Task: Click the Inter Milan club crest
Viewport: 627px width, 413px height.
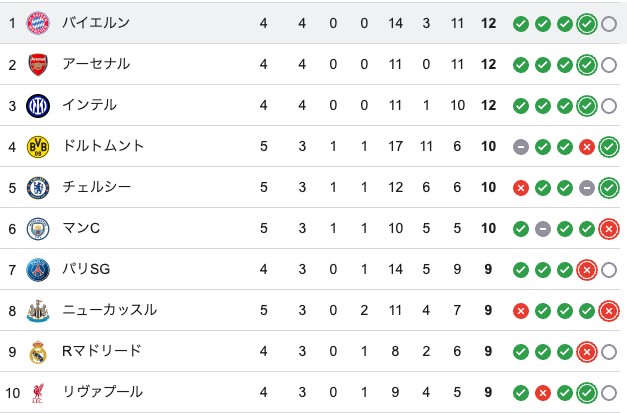Action: [x=38, y=105]
